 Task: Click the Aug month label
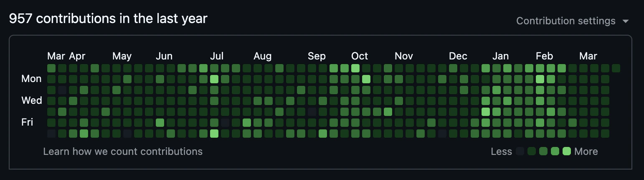tap(263, 56)
